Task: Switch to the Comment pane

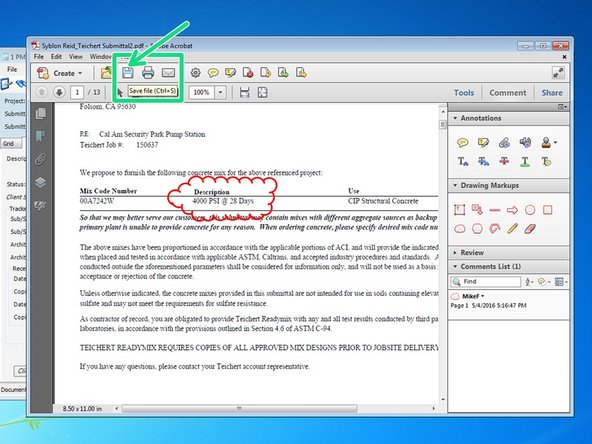Action: pos(507,92)
